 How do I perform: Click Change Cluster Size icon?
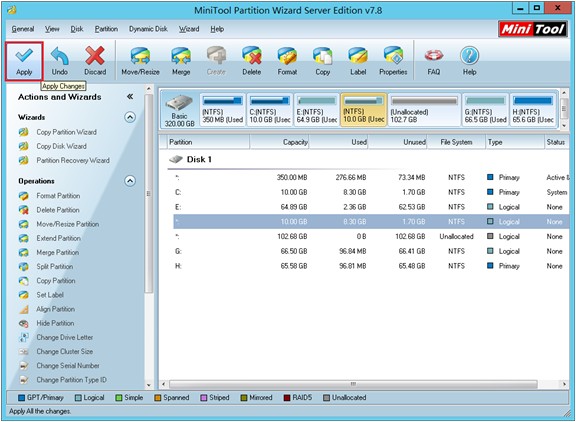click(24, 352)
